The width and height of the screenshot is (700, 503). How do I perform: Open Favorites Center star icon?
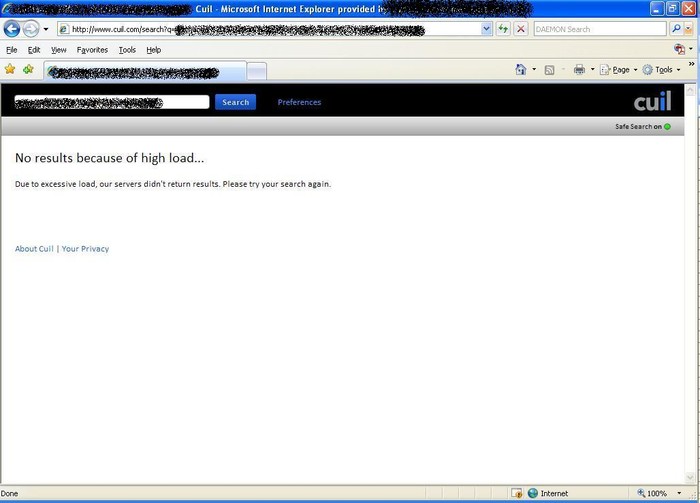[10, 70]
